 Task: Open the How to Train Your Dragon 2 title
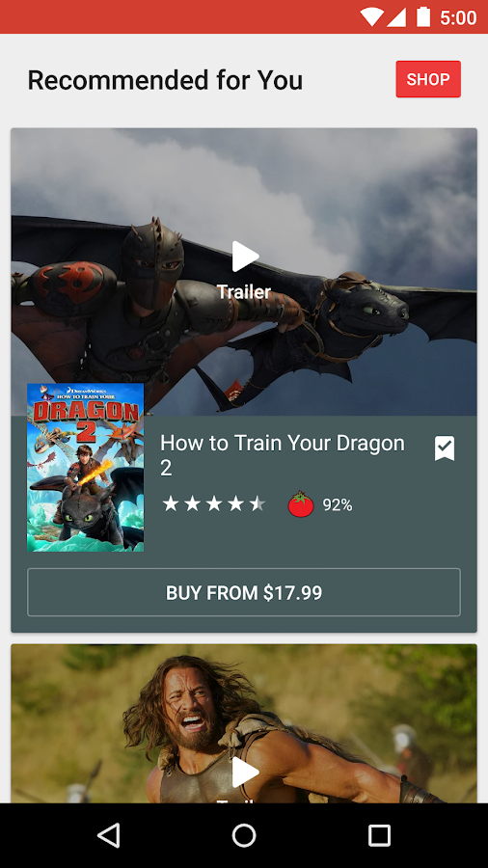[x=283, y=455]
